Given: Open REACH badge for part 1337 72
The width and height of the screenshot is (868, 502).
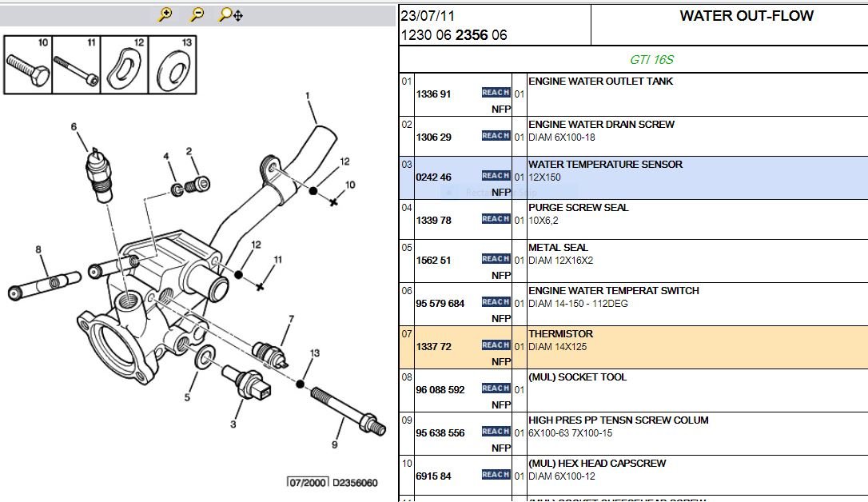Looking at the screenshot, I should click(x=496, y=345).
